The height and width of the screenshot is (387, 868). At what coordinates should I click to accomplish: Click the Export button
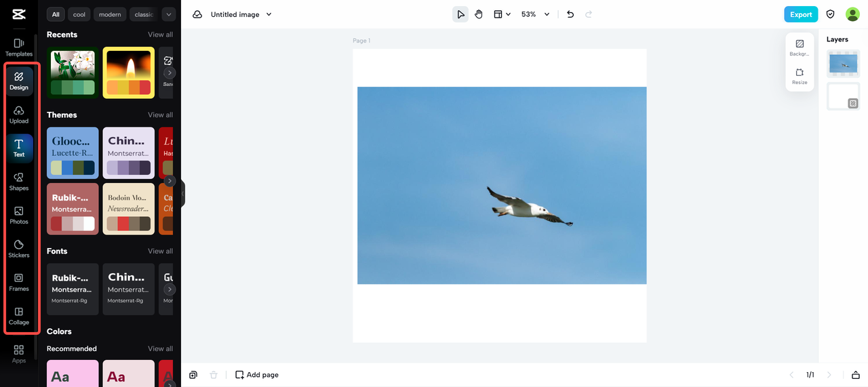tap(801, 14)
